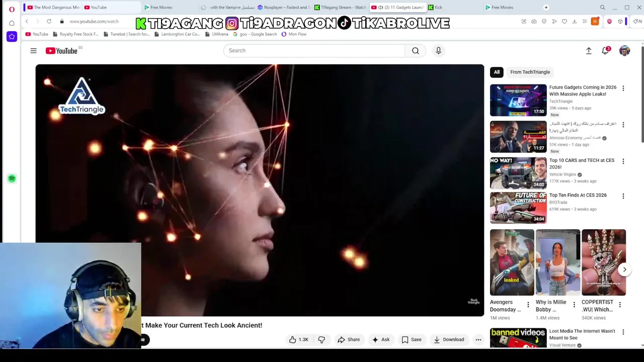
Task: Open the Opera main menu logo
Action: click(x=12, y=9)
